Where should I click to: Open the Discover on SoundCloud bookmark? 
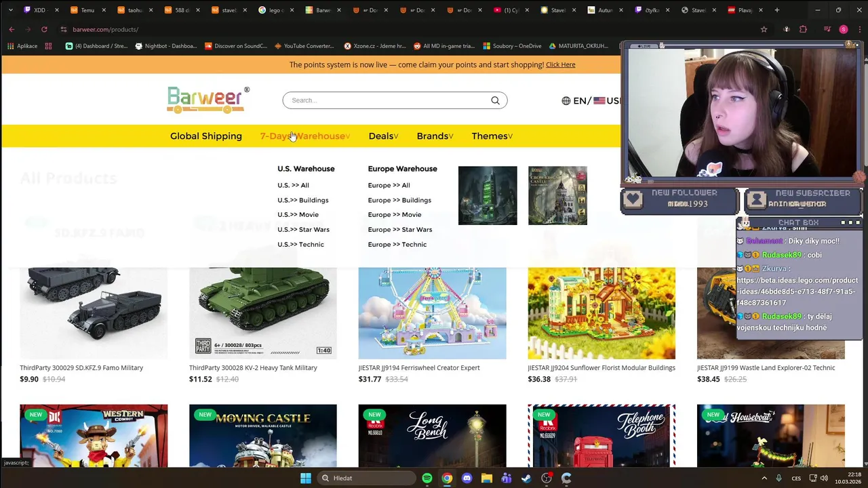click(235, 46)
